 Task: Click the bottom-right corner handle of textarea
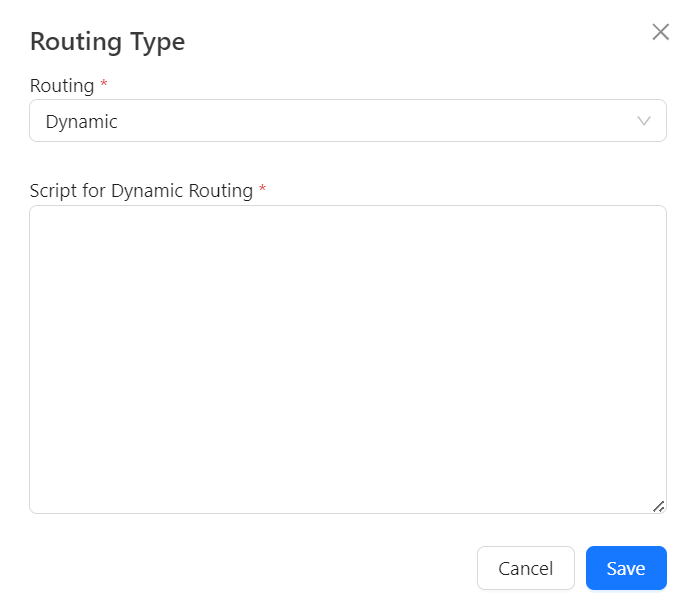coord(658,506)
